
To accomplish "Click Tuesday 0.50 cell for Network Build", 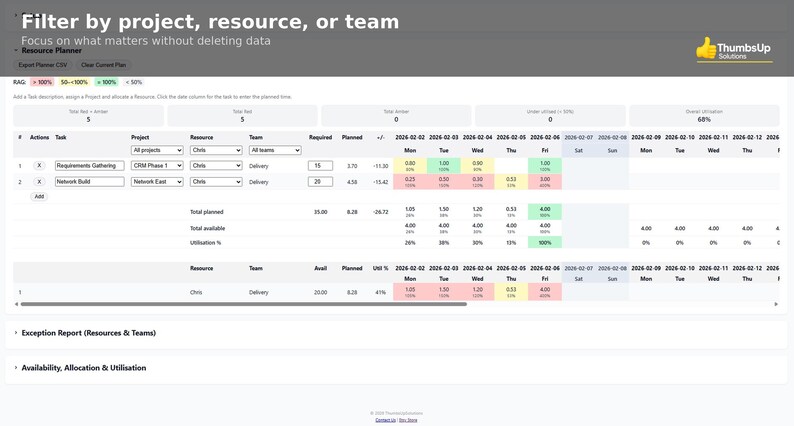I will [x=444, y=182].
